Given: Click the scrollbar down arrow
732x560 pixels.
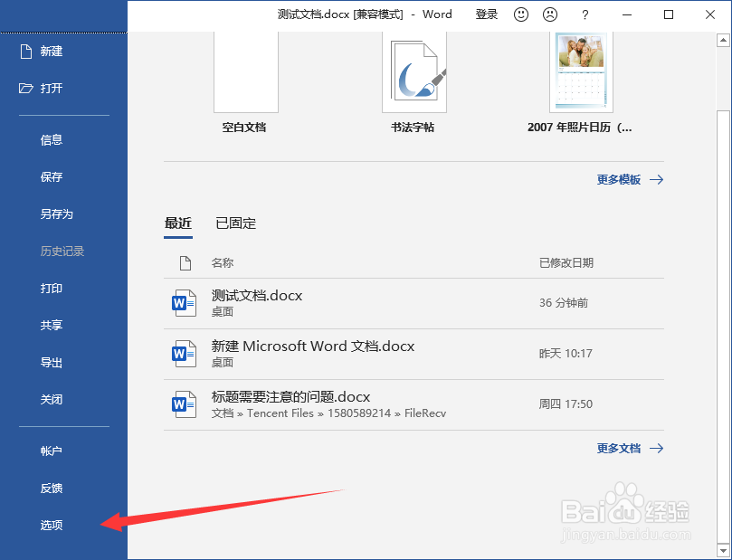Looking at the screenshot, I should (x=723, y=550).
